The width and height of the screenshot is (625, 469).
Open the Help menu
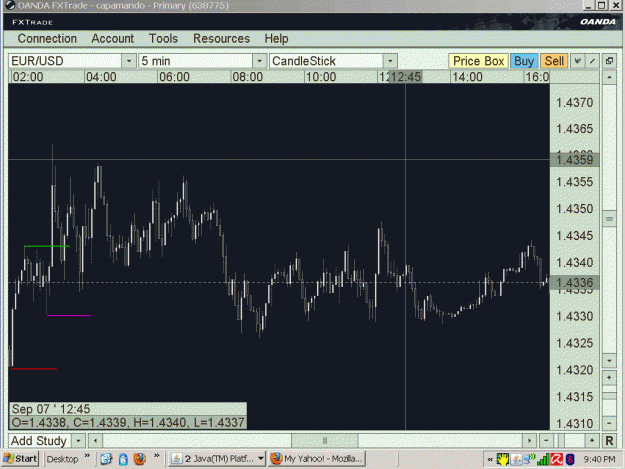coord(276,39)
